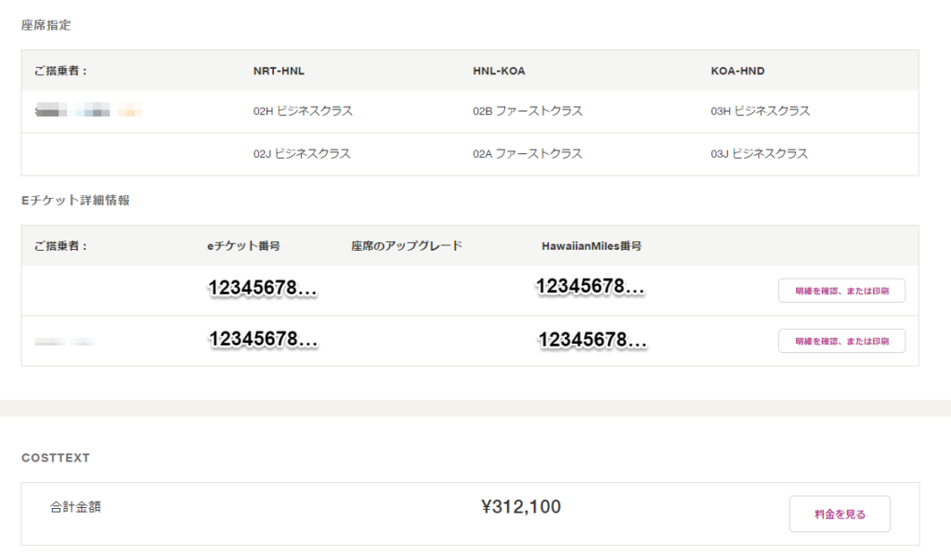Screen dimensions: 951x560
Task: Select the HNL-KOA column header
Action: [499, 71]
